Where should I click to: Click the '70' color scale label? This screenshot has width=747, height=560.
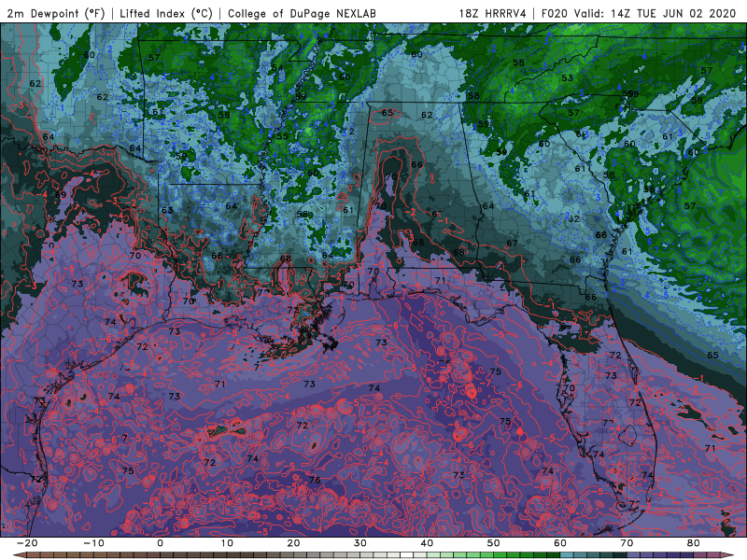[x=627, y=543]
